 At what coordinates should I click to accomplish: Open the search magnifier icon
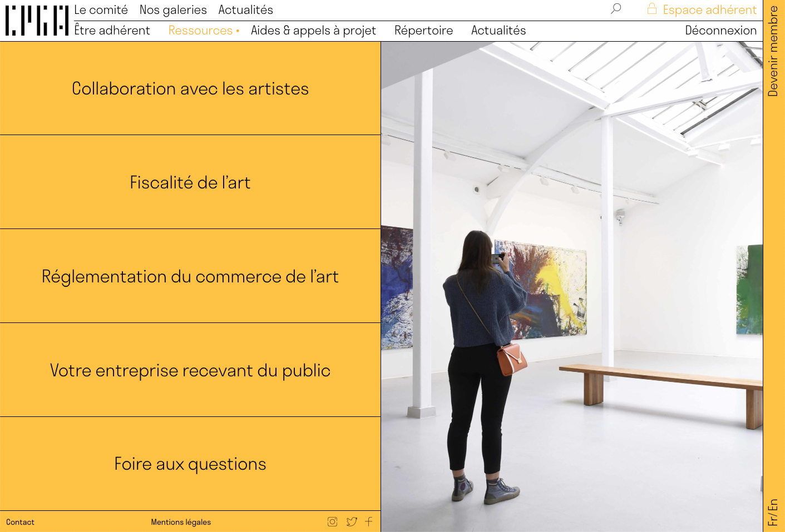[x=616, y=9]
